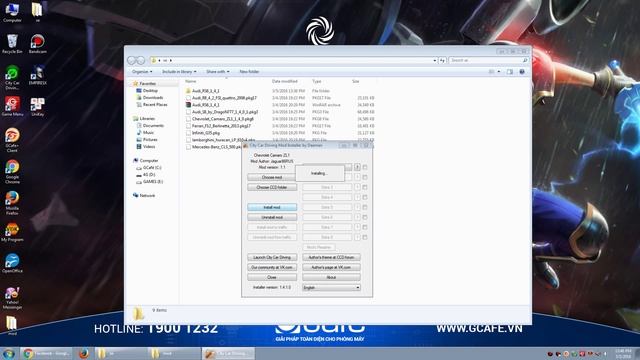The height and width of the screenshot is (360, 640).
Task: Switch to Chrome in the taskbar
Action: pyautogui.click(x=47, y=353)
